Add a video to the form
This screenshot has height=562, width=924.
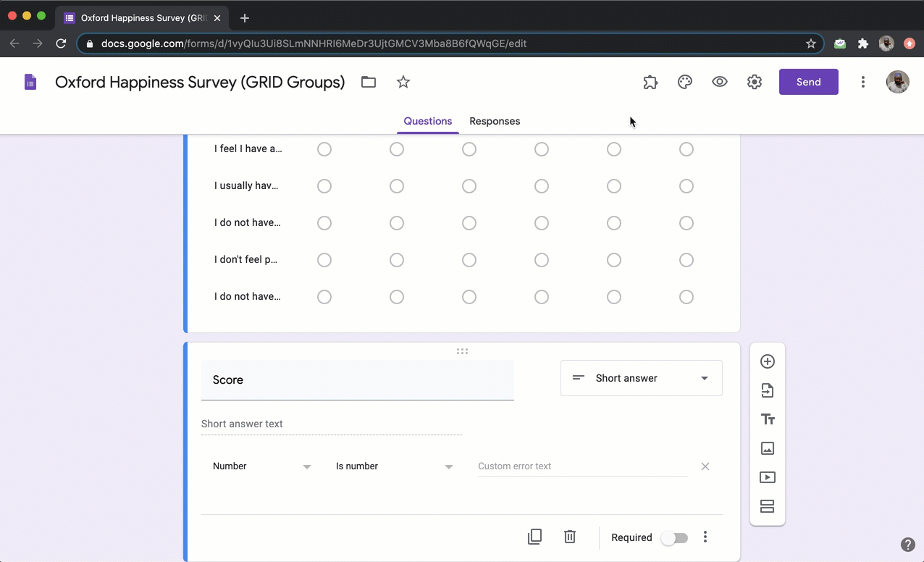(767, 477)
